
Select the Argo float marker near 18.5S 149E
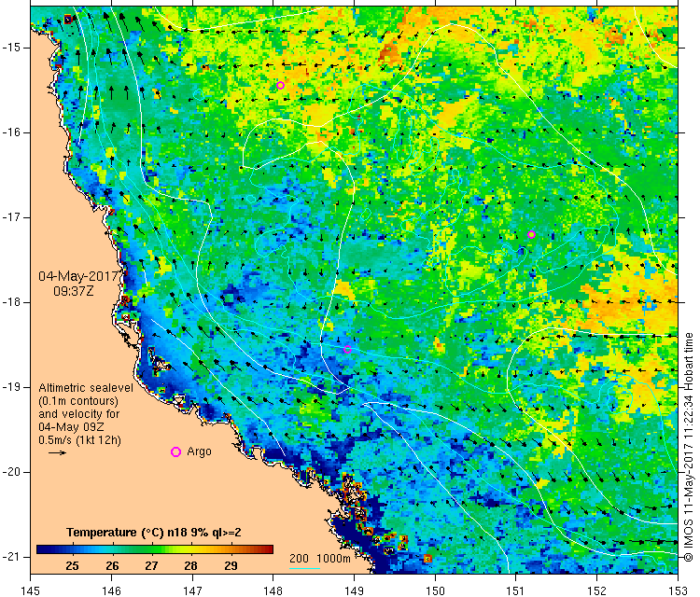(348, 350)
